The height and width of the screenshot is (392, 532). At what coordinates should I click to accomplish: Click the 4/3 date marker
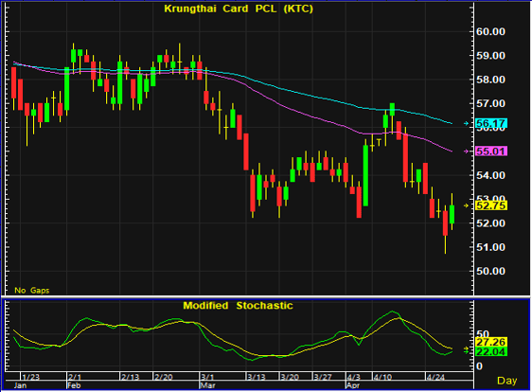coord(353,377)
